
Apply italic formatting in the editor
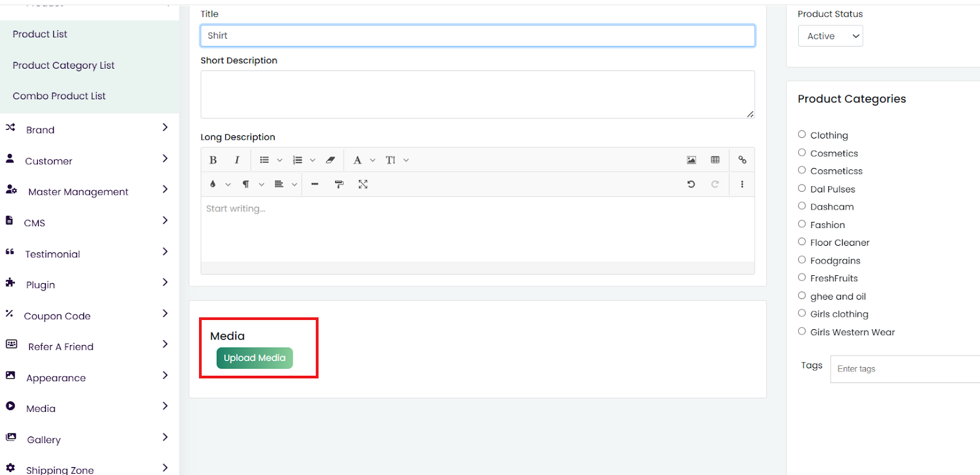click(x=236, y=160)
